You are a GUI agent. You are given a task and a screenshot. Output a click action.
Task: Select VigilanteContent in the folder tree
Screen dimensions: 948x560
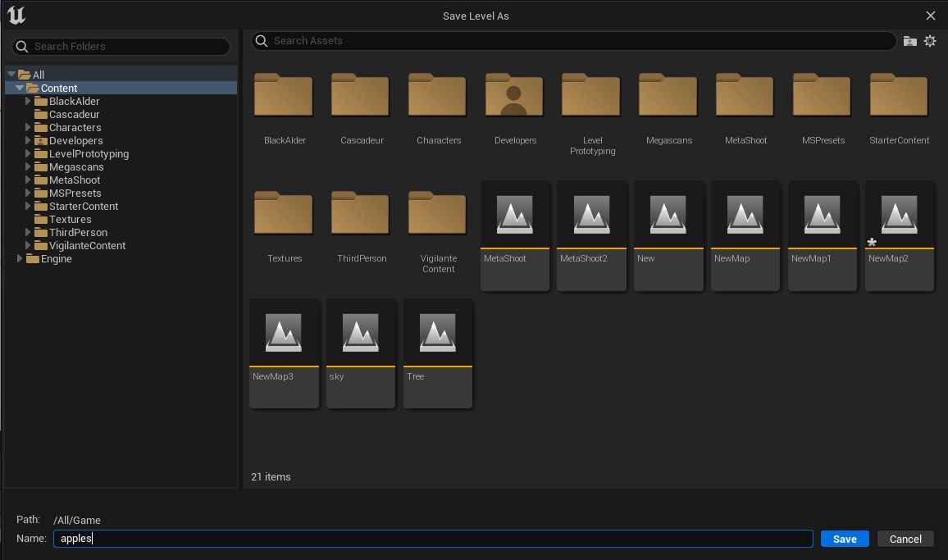click(87, 245)
